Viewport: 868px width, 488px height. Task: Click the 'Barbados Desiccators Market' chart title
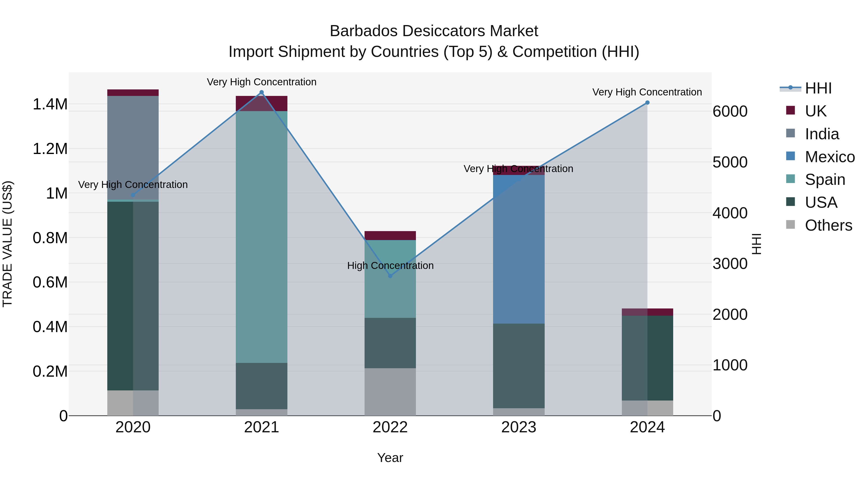pyautogui.click(x=434, y=31)
